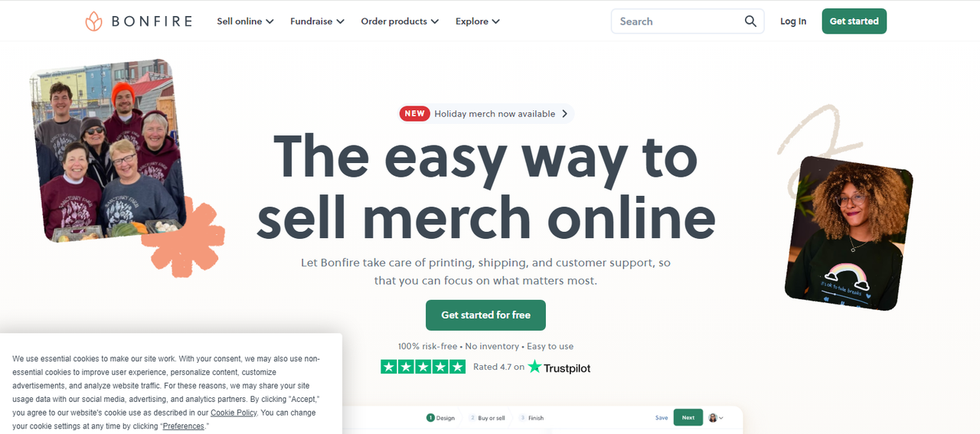Click the Preferences link in cookie notice
This screenshot has width=980, height=434.
(x=183, y=426)
